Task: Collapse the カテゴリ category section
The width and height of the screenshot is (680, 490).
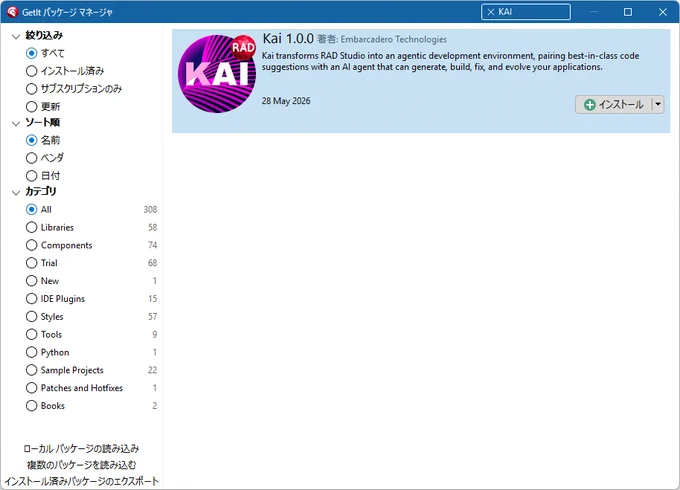Action: pos(16,192)
